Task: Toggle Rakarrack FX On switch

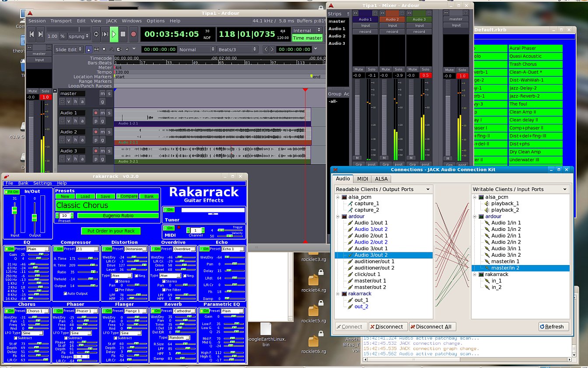Action: pos(12,192)
